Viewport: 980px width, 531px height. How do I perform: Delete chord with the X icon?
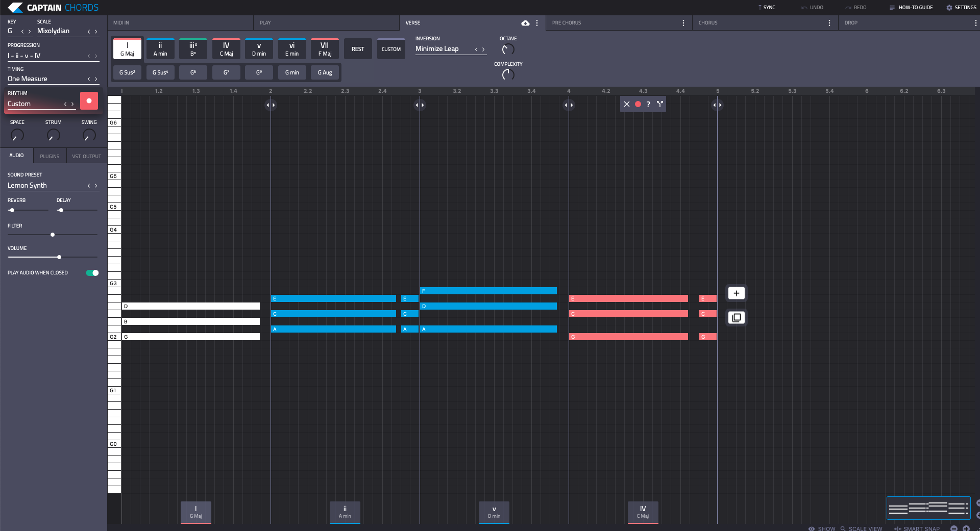coord(627,104)
